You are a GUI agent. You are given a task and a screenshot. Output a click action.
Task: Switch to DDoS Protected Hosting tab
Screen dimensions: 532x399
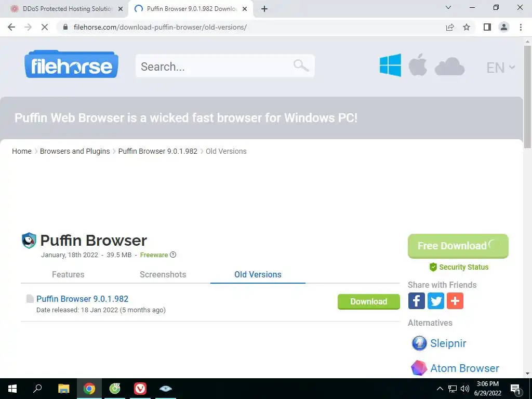[x=67, y=9]
